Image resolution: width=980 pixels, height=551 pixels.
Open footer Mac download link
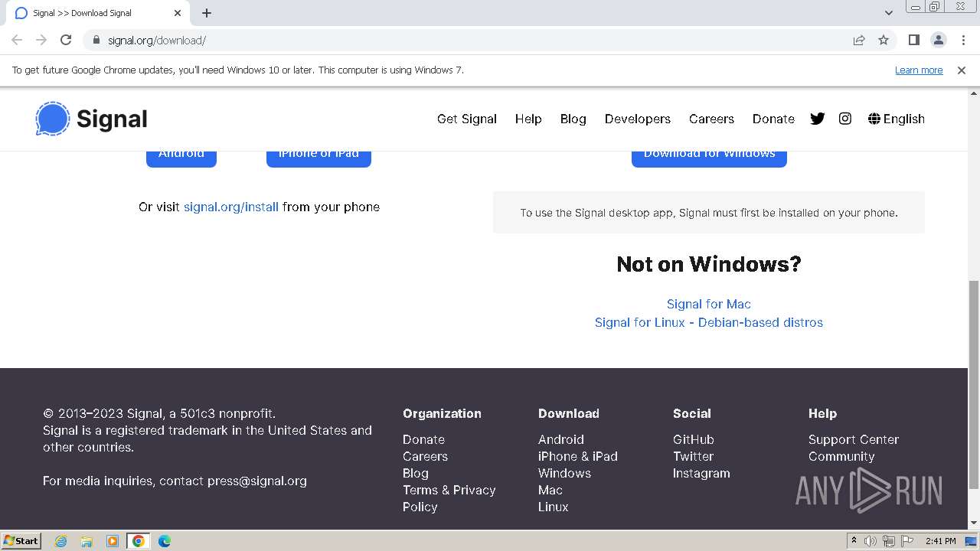[550, 490]
